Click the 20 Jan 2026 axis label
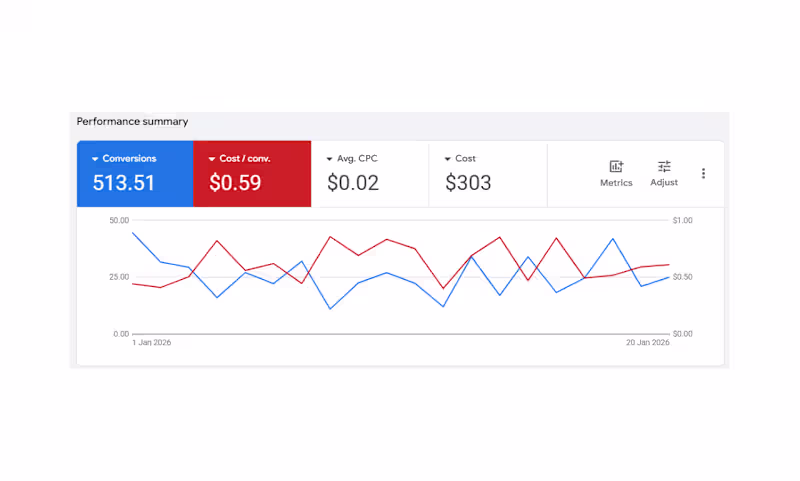This screenshot has width=800, height=481. (x=647, y=342)
